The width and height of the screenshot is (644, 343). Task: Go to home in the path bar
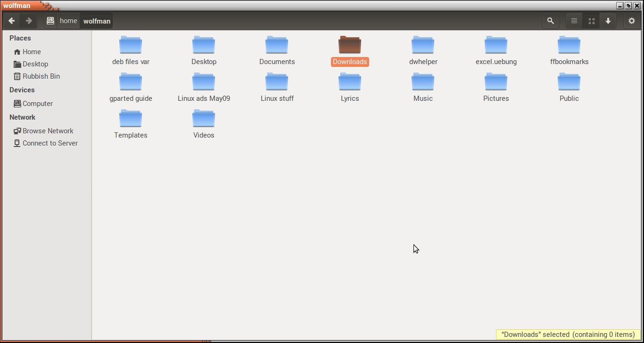coord(68,21)
